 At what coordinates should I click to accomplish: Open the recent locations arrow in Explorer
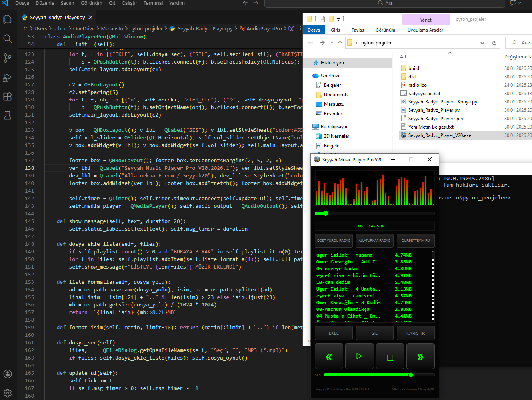(x=332, y=43)
